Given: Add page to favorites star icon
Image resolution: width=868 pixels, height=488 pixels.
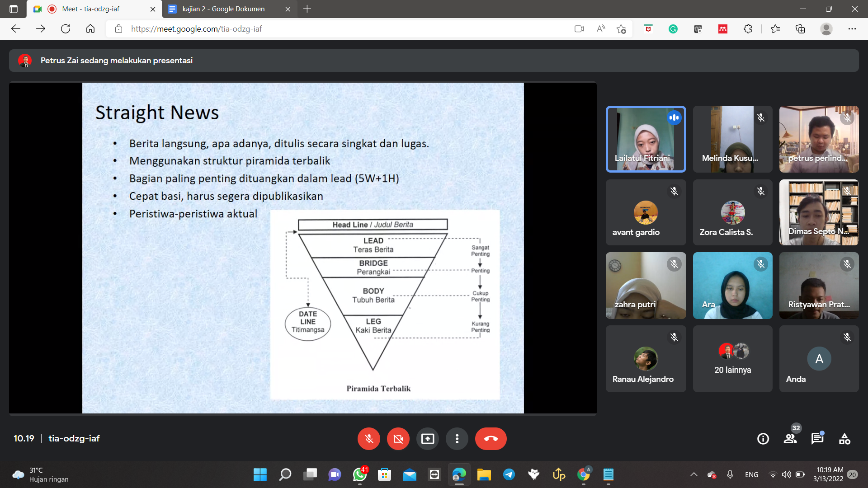Looking at the screenshot, I should coord(621,29).
